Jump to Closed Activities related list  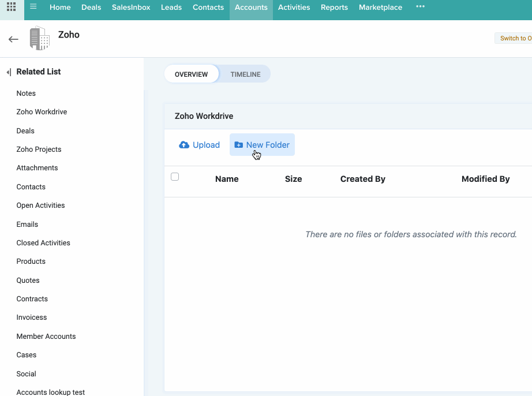coord(43,242)
